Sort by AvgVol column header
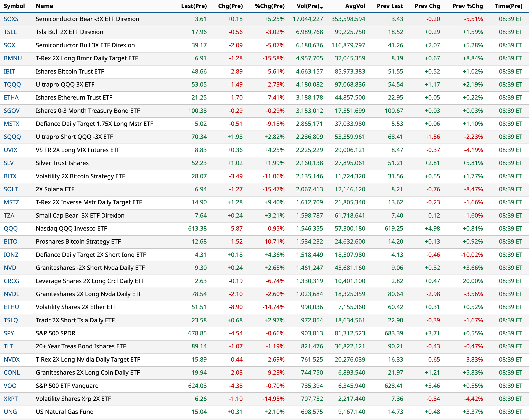This screenshot has height=420, width=529. point(355,6)
